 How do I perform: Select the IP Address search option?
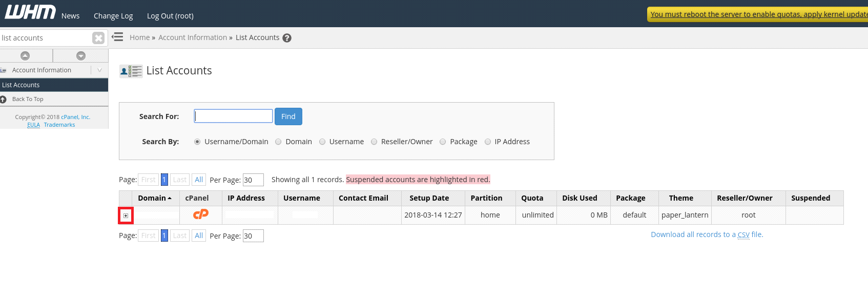pos(488,142)
